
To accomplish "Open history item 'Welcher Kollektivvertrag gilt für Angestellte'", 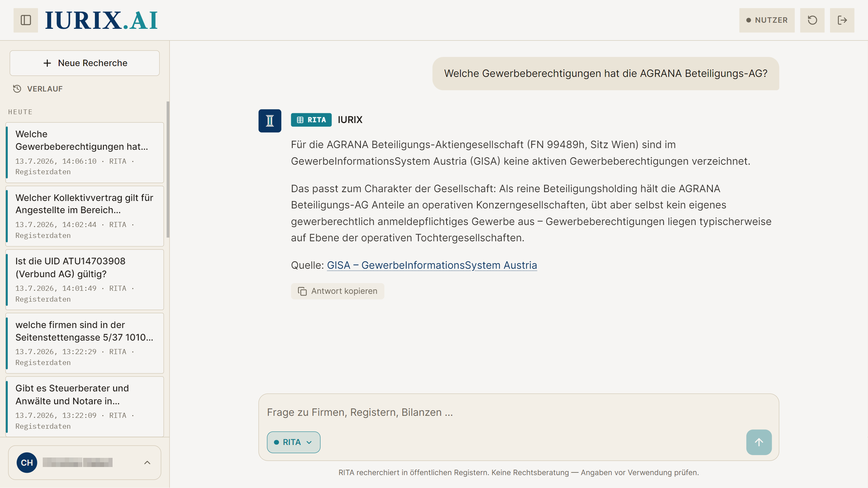I will tap(85, 216).
